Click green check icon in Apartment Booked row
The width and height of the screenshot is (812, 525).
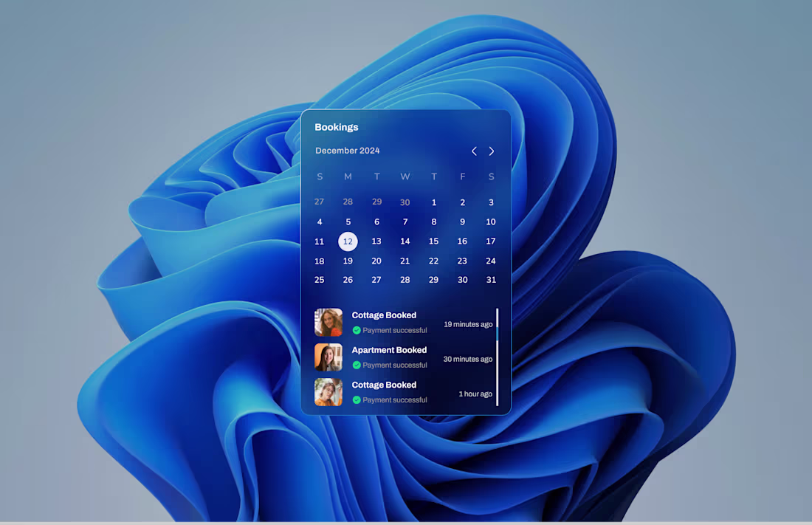[x=357, y=365]
